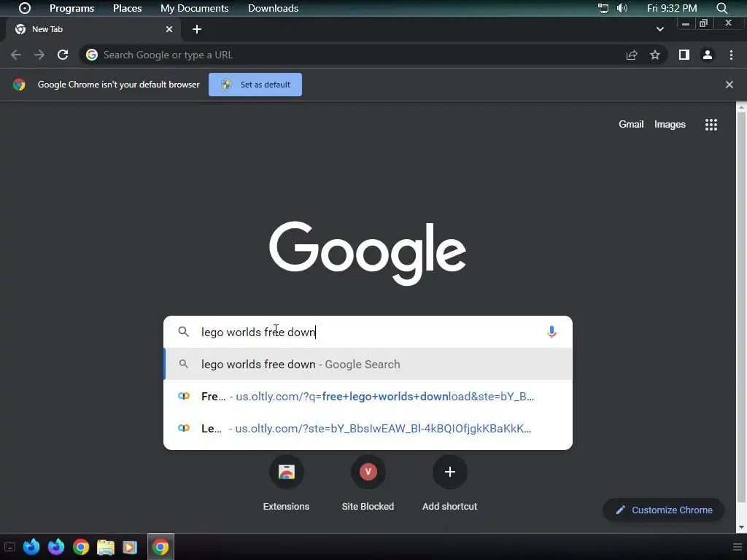Image resolution: width=747 pixels, height=560 pixels.
Task: Open the Programs menu
Action: (71, 8)
